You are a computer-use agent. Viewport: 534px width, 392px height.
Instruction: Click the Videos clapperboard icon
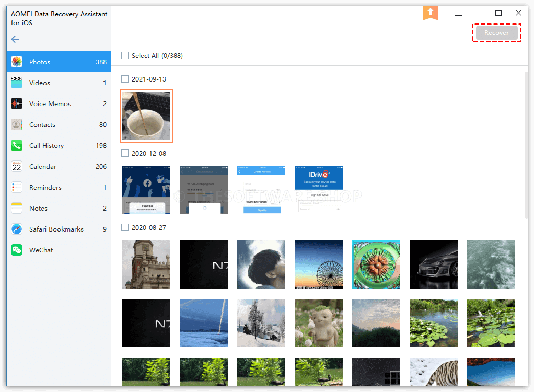17,83
